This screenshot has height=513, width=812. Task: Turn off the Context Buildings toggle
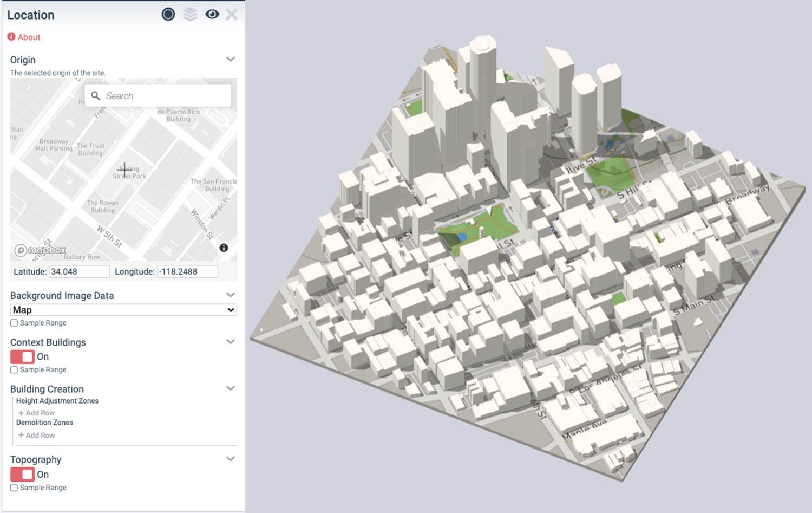click(21, 356)
